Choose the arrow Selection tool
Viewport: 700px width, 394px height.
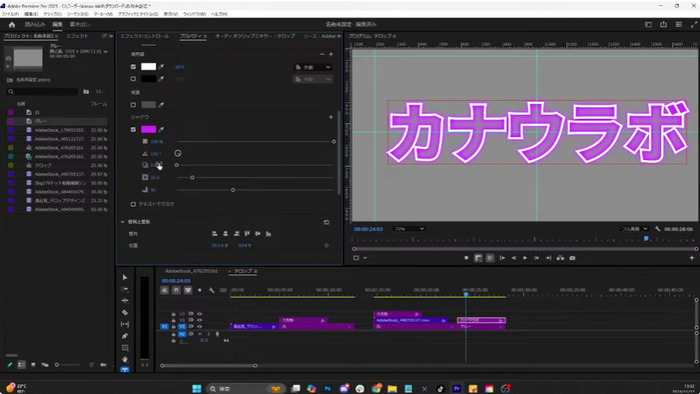pos(125,277)
